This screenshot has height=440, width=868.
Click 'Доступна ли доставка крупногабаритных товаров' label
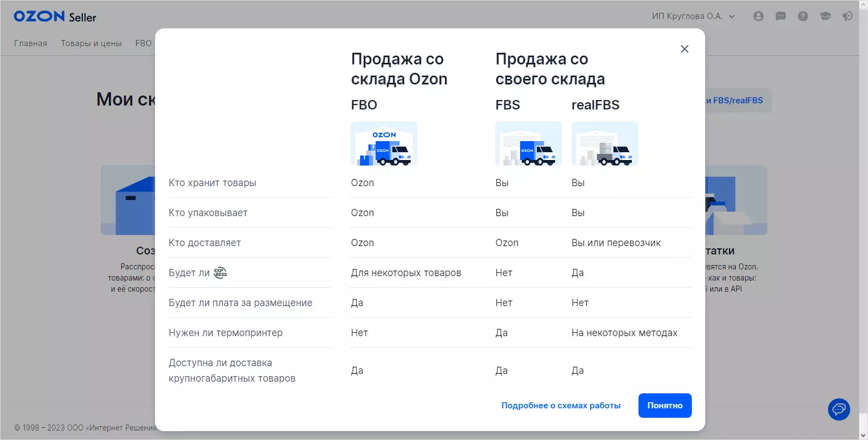232,371
